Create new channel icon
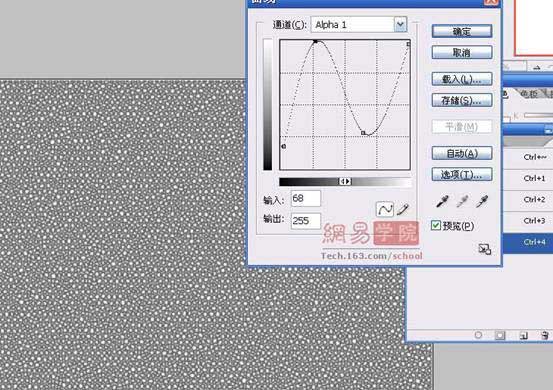The width and height of the screenshot is (553, 390). pyautogui.click(x=523, y=335)
